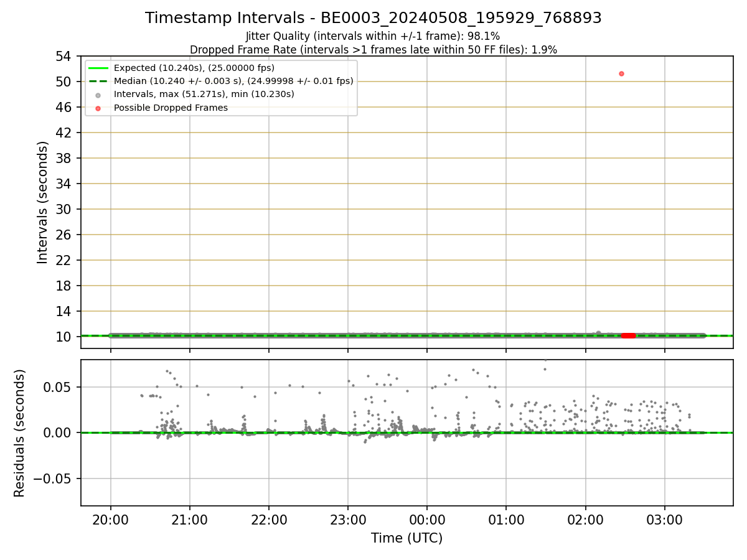Viewport: 747px width, 560px height.
Task: Click the Residuals (seconds) y-axis label
Action: (20, 433)
